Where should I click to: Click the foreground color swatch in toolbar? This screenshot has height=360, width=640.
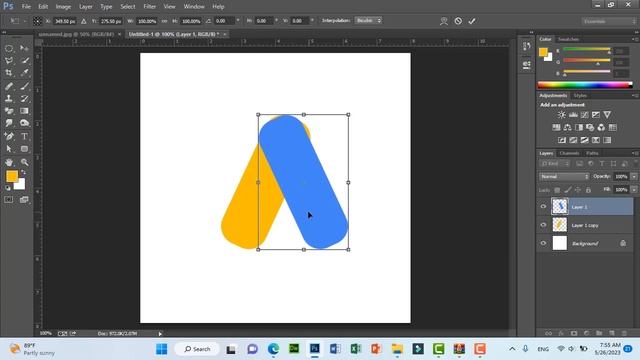pyautogui.click(x=11, y=176)
